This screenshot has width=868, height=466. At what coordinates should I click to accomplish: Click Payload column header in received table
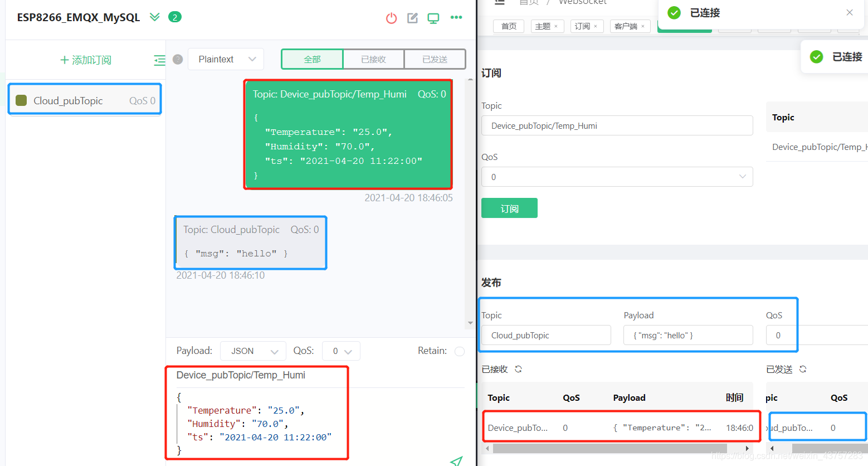click(x=629, y=397)
